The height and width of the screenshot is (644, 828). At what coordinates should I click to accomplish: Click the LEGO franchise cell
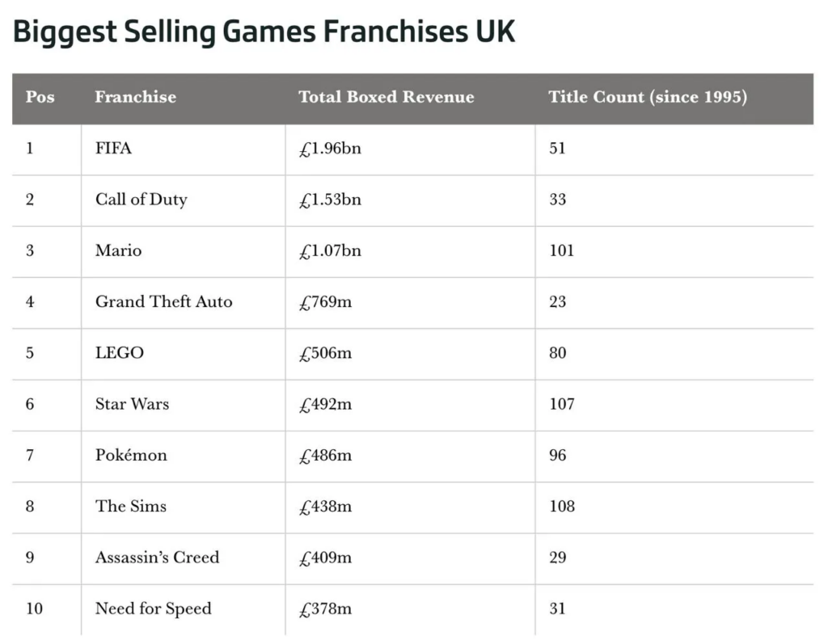pyautogui.click(x=119, y=353)
